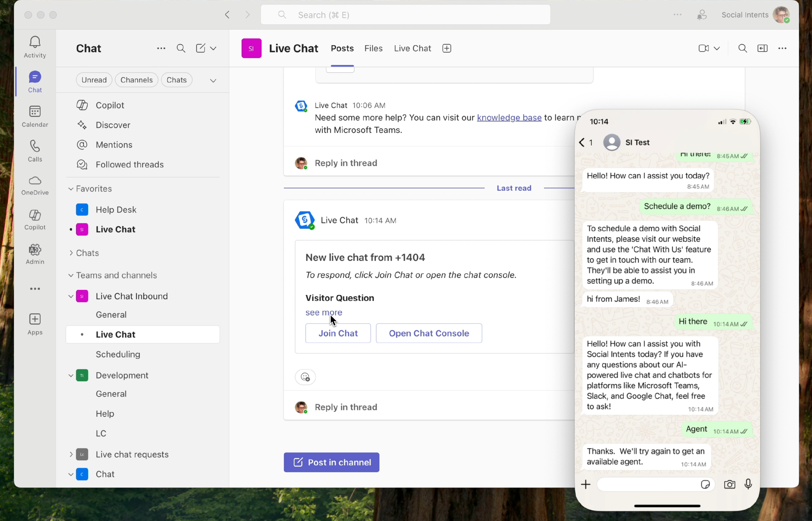Click the Apps plus icon
This screenshot has height=521, width=812.
click(x=35, y=319)
